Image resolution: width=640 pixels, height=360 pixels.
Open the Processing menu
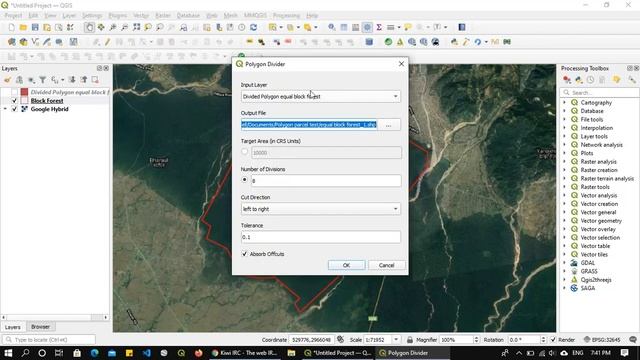tap(286, 16)
